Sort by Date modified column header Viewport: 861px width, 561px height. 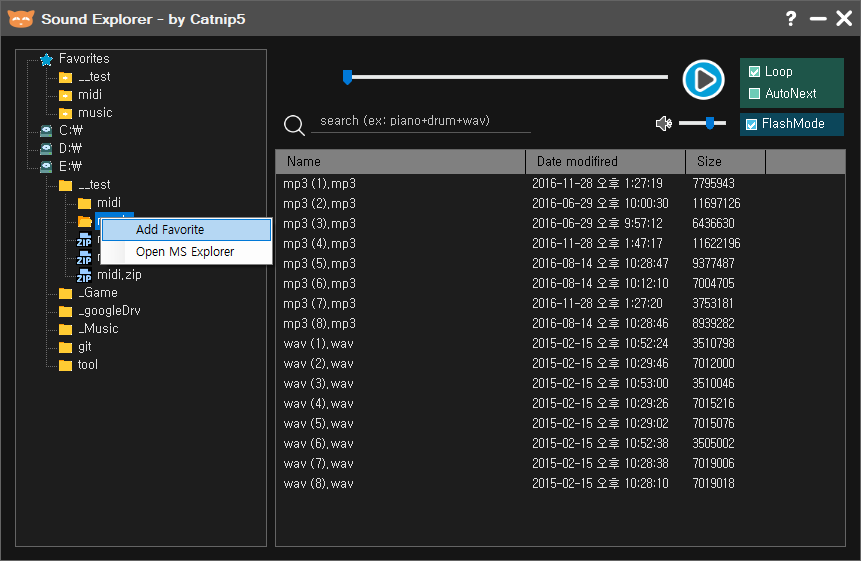click(606, 162)
